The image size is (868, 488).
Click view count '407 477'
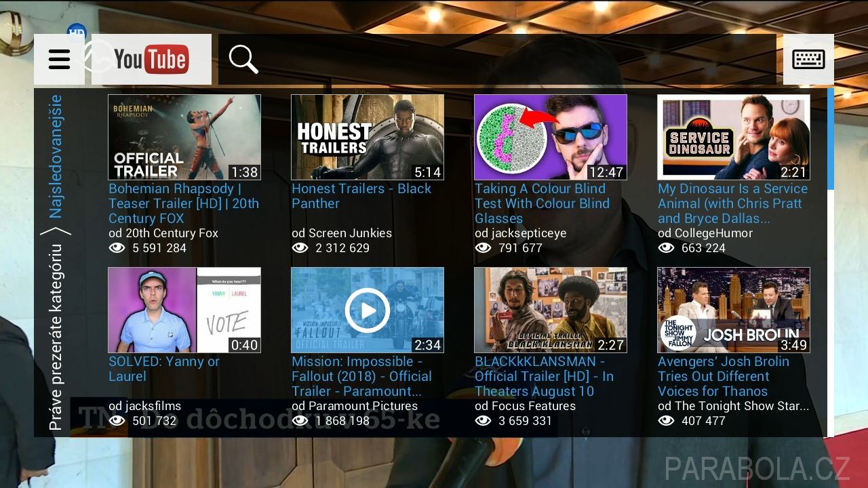(703, 421)
